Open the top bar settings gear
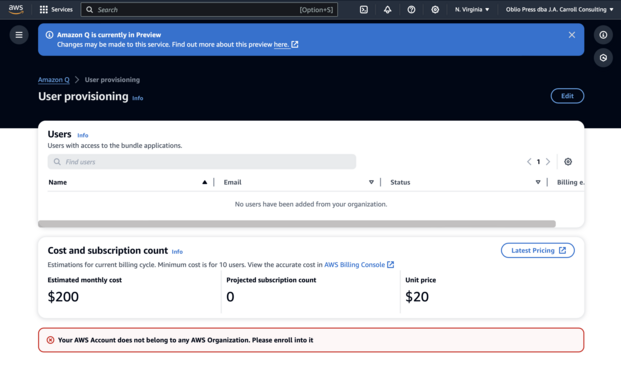621x371 pixels. [x=435, y=10]
